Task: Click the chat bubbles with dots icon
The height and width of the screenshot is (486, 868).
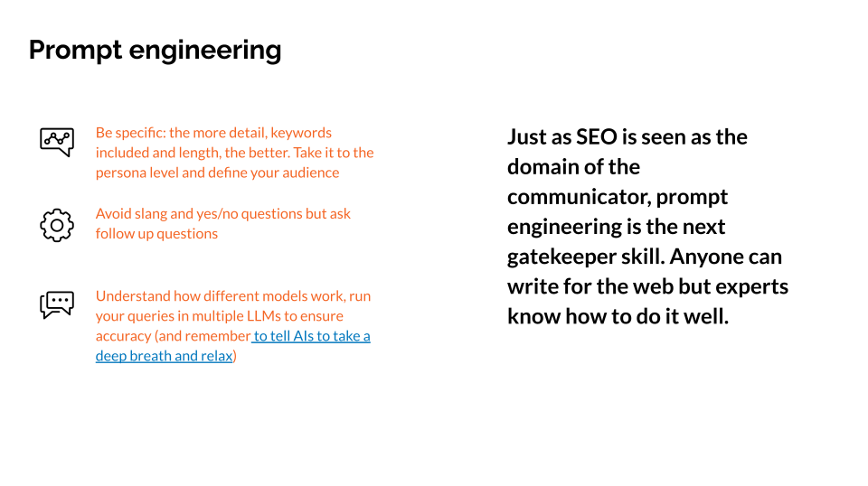Action: 56,304
